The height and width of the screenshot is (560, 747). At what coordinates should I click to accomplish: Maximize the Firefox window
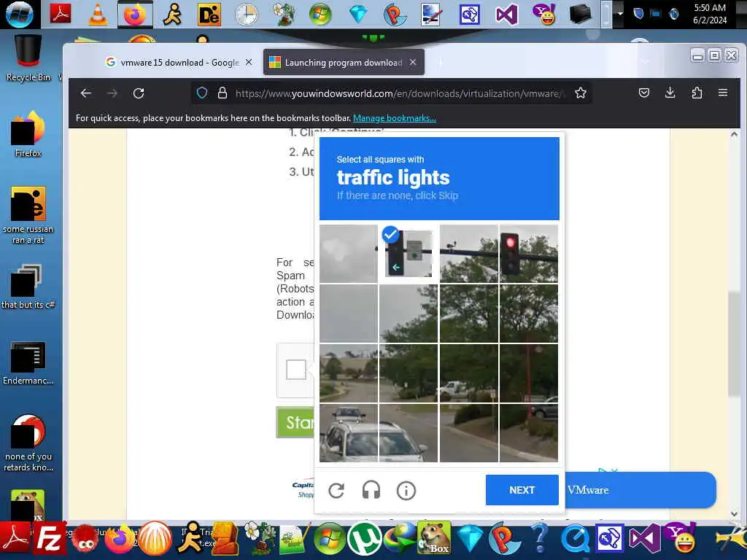click(714, 55)
